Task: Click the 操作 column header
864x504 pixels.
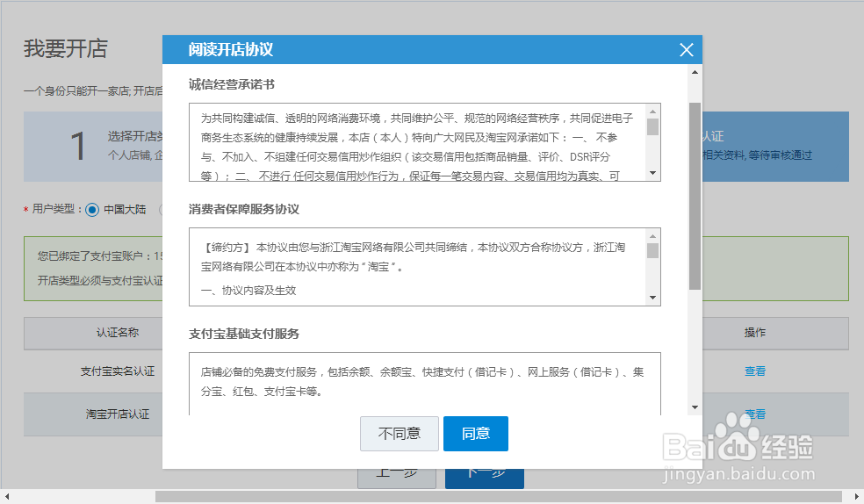Action: (x=755, y=333)
